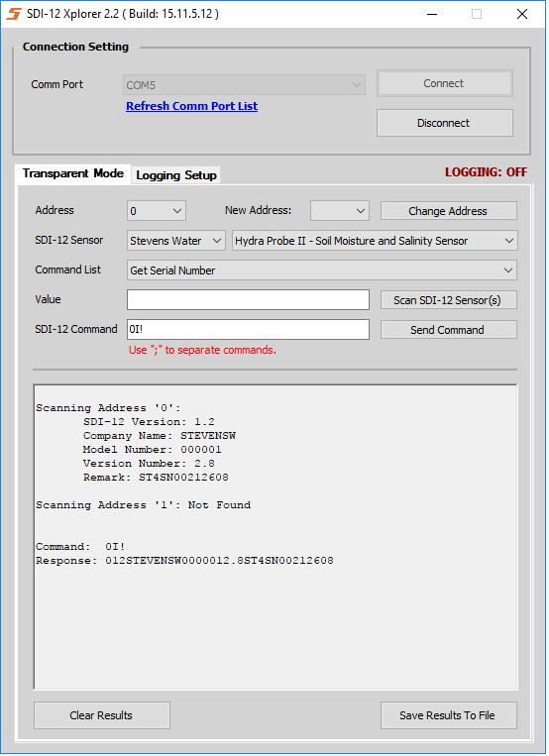
Task: Expand the Hydra Probe II sensor dropdown
Action: (x=375, y=241)
